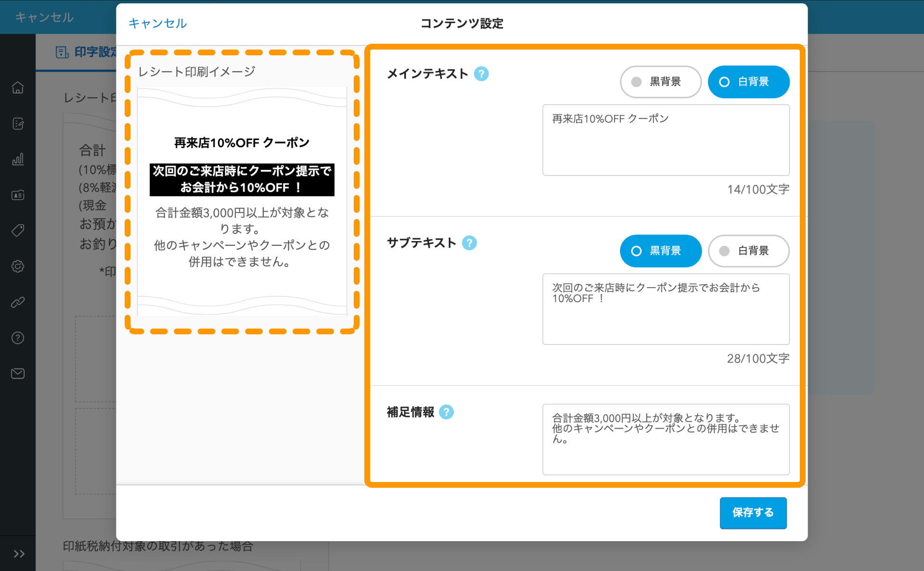Click the 28/100文字 counter text
Viewport: 924px width, 571px height.
pyautogui.click(x=758, y=358)
